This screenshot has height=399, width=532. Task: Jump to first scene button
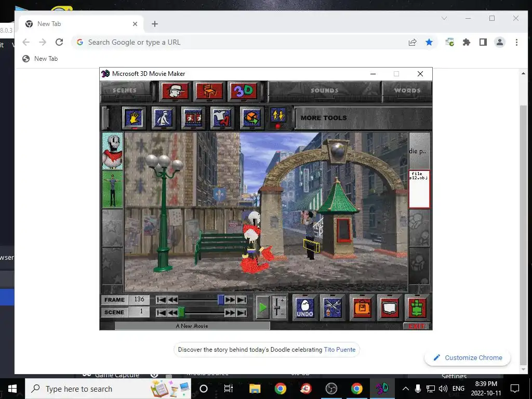click(161, 312)
